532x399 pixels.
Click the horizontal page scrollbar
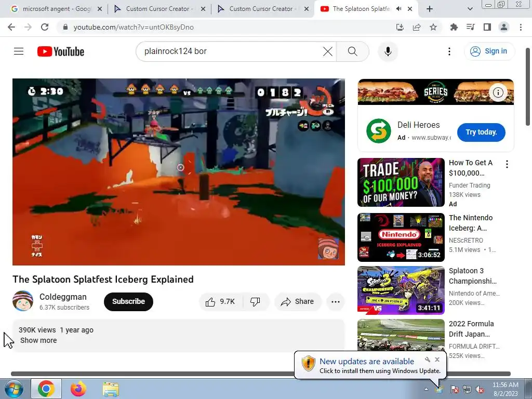tap(261, 374)
